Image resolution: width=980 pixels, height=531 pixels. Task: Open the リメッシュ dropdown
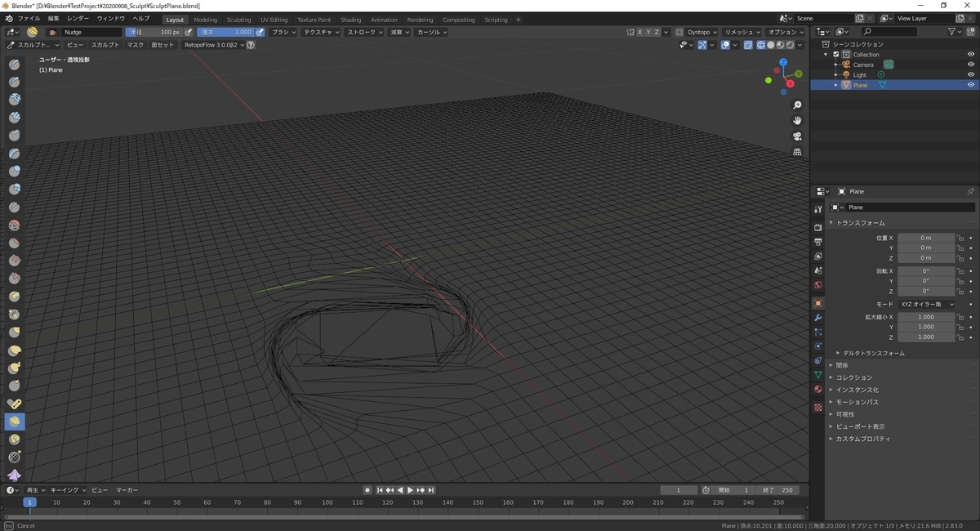[x=742, y=32]
